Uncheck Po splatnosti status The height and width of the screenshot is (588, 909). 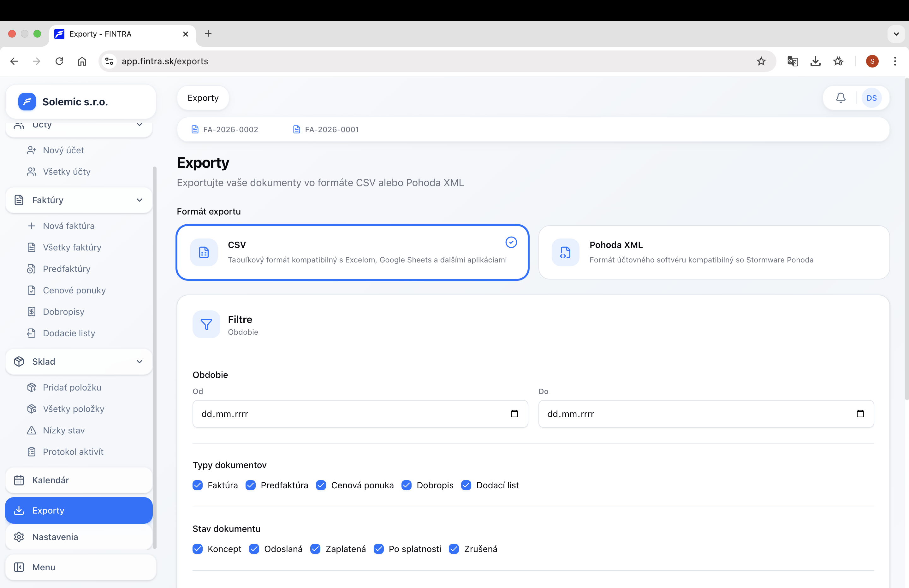379,549
